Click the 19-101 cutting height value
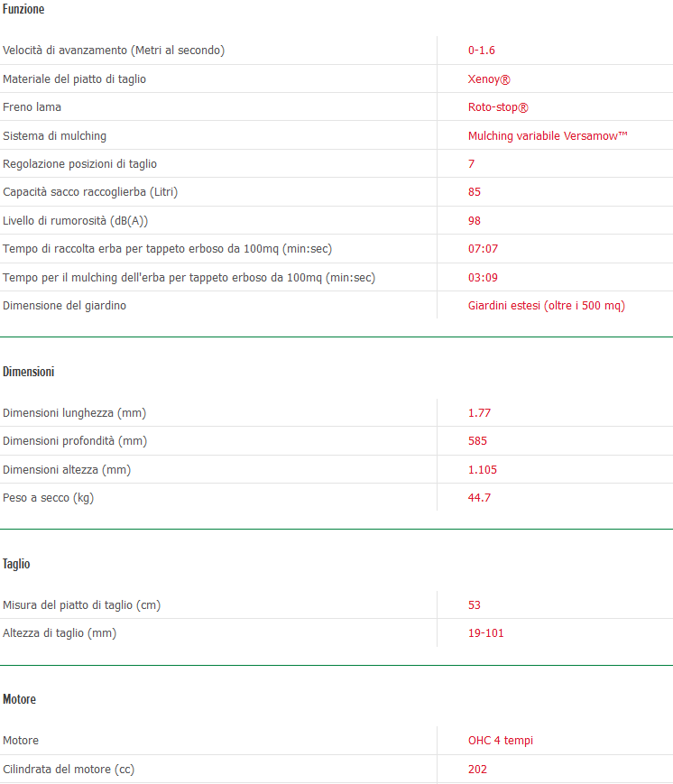 (485, 633)
